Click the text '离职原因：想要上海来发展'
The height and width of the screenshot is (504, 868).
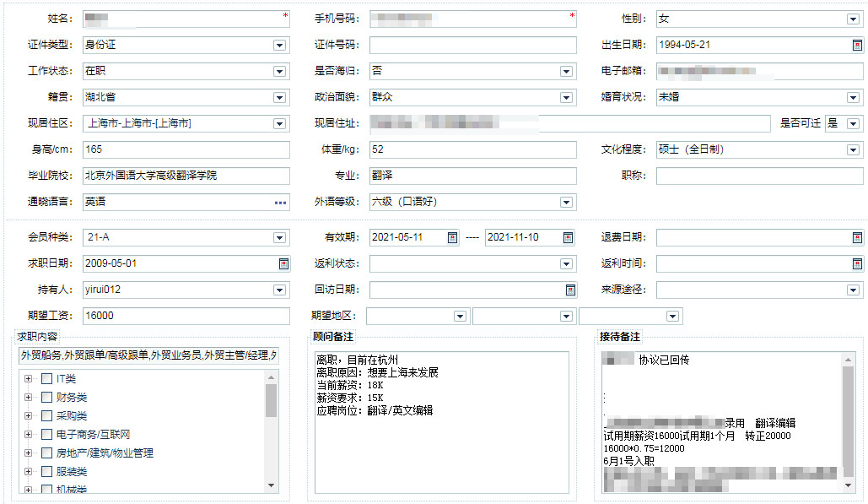(x=377, y=373)
